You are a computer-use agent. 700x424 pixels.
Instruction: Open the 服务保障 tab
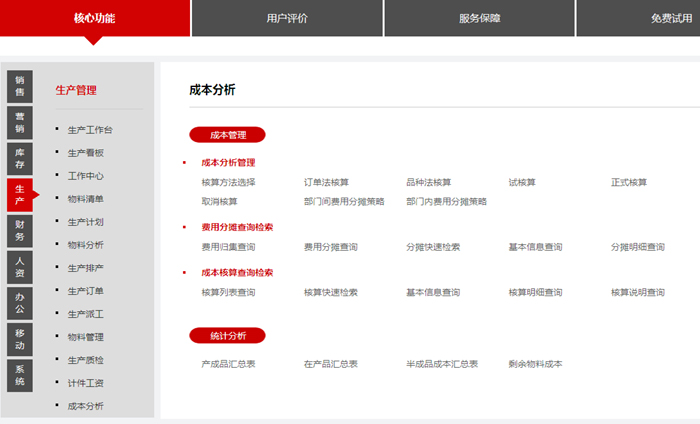point(479,18)
